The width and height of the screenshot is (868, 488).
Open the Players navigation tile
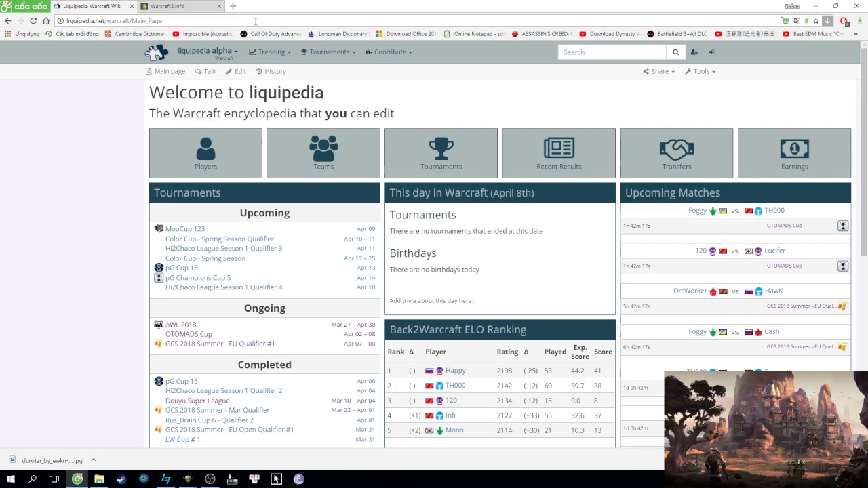coord(205,153)
